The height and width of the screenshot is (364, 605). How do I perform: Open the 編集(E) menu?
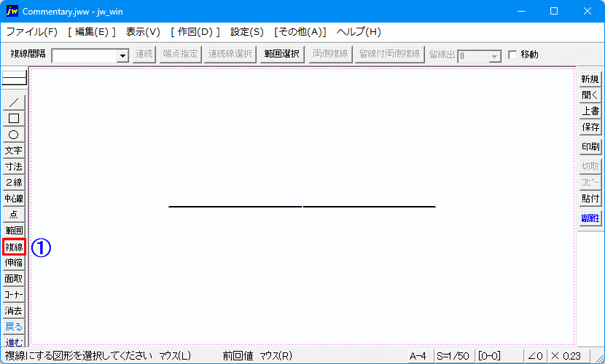[x=92, y=31]
